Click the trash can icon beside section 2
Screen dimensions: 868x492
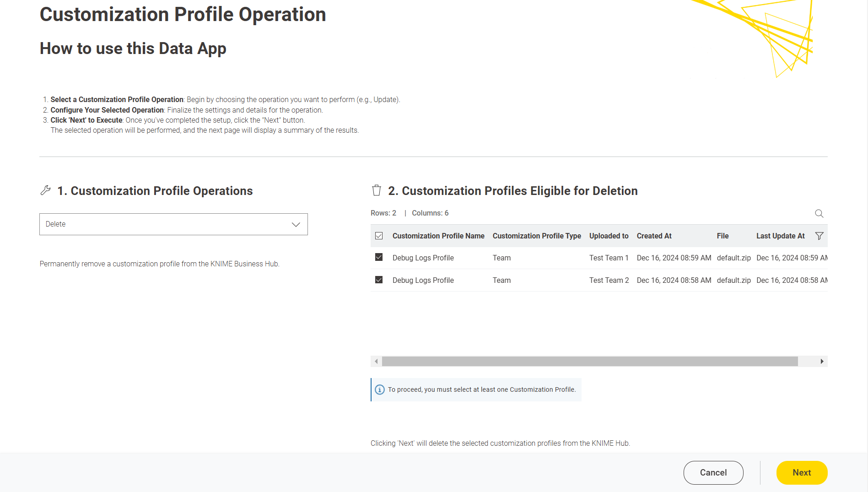point(376,190)
